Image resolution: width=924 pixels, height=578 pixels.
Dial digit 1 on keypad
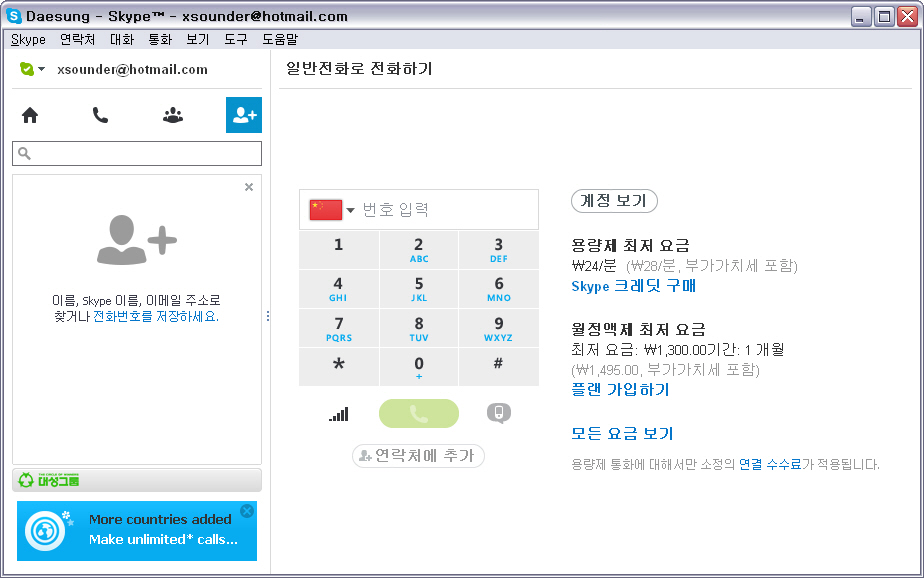pos(339,250)
